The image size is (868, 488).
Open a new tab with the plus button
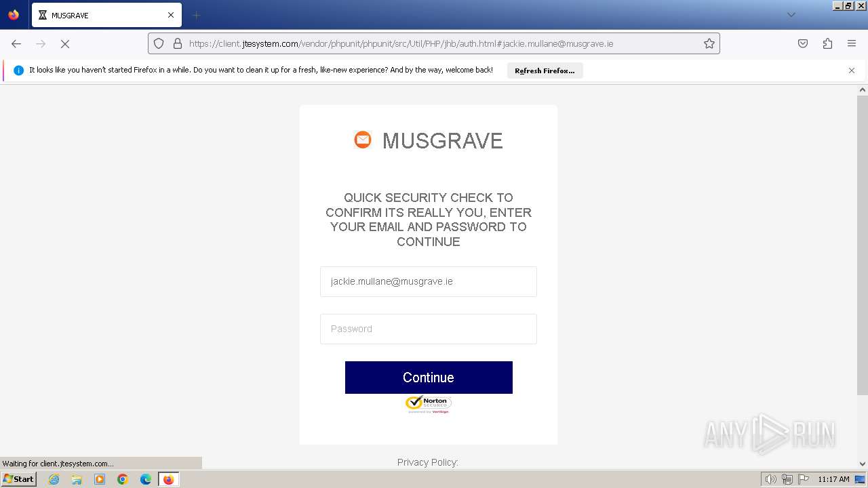click(196, 15)
